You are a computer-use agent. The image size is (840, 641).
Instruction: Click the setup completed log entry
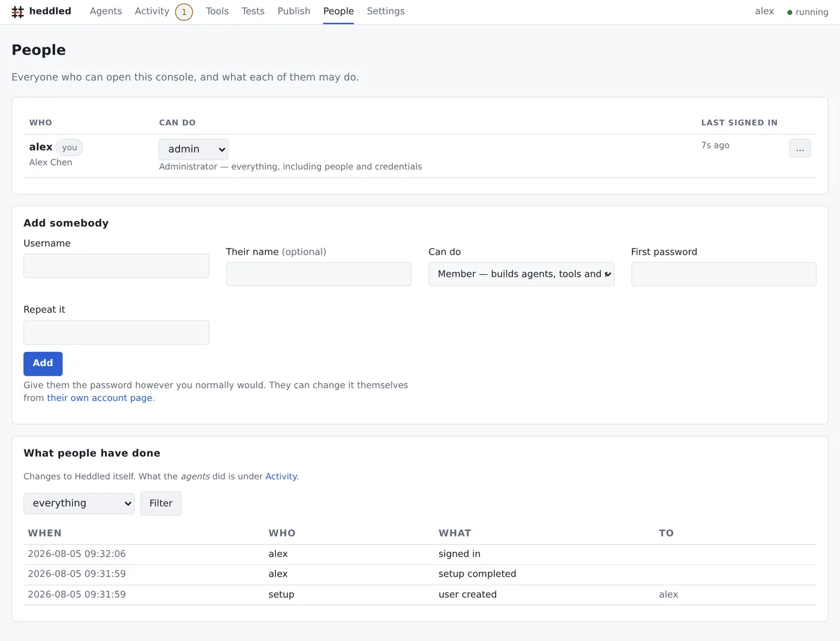coord(478,574)
